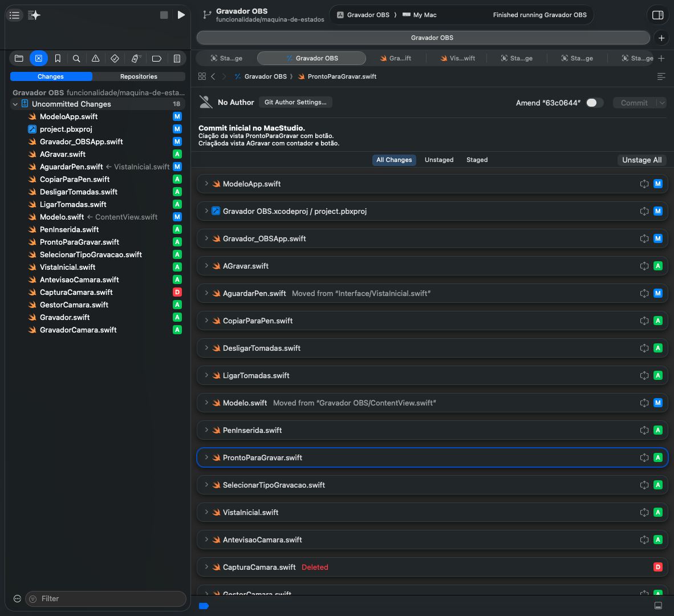Viewport: 674px width, 616px height.
Task: Open the related items grid icon
Action: pyautogui.click(x=202, y=76)
